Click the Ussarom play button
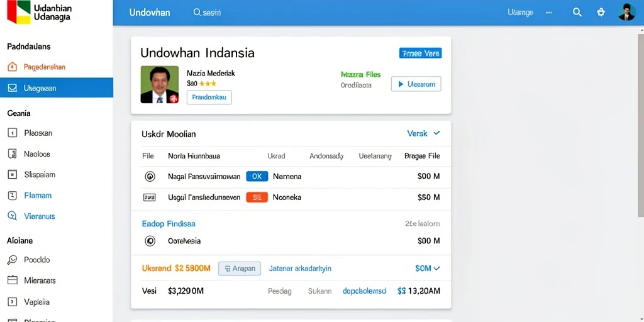This screenshot has height=322, width=644. (x=416, y=84)
